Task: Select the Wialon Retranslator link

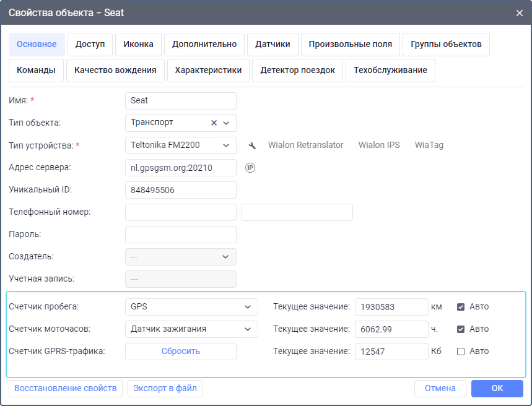Action: coord(305,145)
